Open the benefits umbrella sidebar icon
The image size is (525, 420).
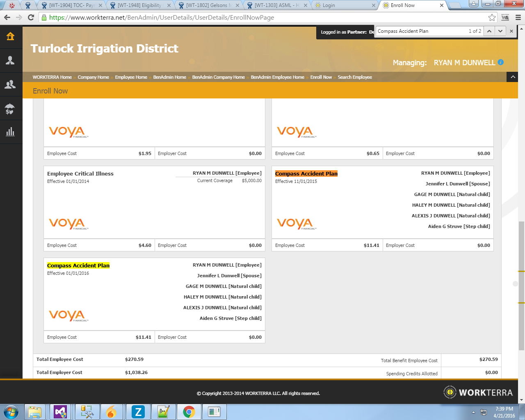pyautogui.click(x=10, y=108)
